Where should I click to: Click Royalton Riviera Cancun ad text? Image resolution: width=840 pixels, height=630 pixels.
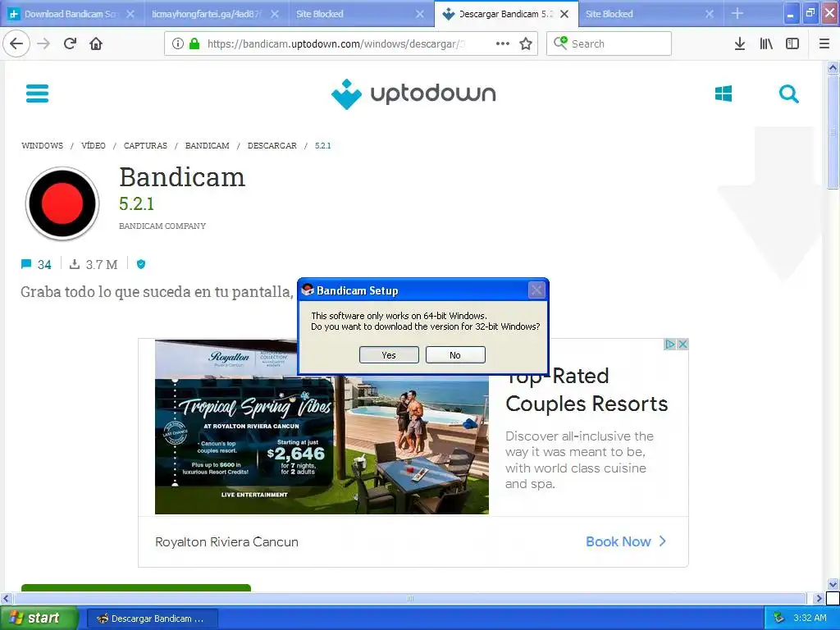(226, 541)
